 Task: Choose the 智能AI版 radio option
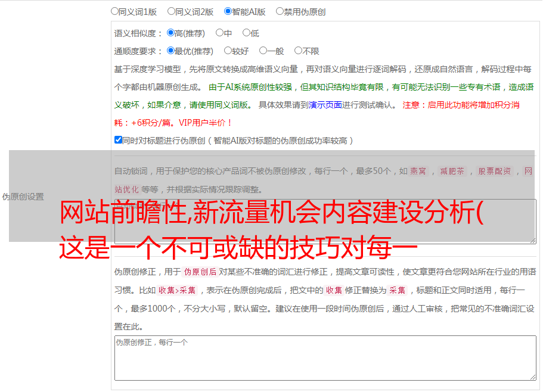(x=228, y=11)
